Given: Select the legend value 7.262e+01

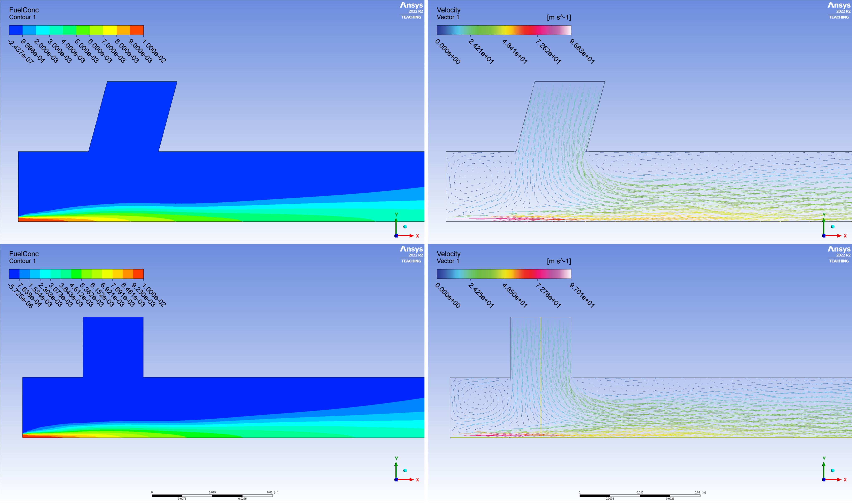Looking at the screenshot, I should 548,52.
